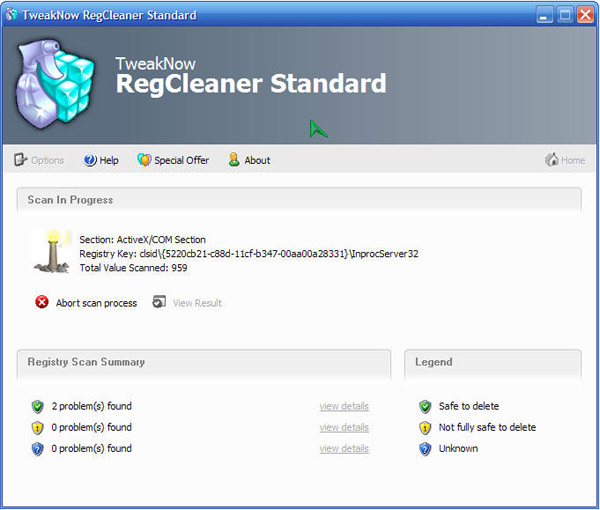600x510 pixels.
Task: Click the Unknown legend label
Action: [458, 448]
